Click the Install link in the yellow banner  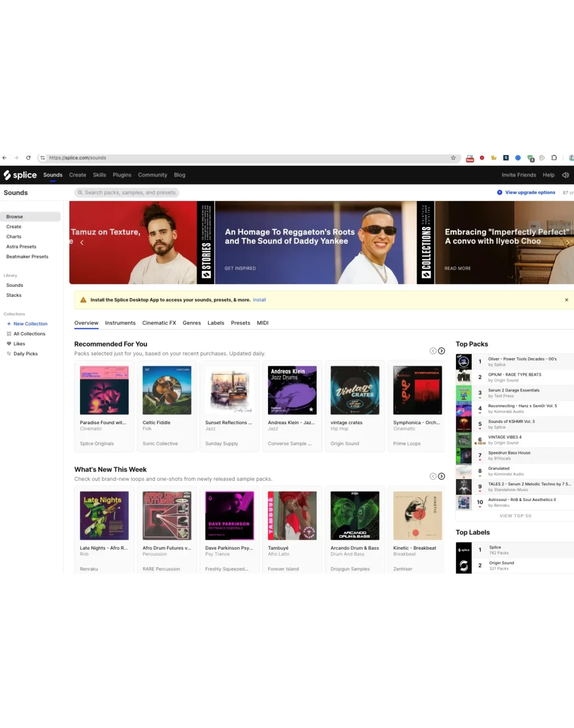(x=259, y=300)
